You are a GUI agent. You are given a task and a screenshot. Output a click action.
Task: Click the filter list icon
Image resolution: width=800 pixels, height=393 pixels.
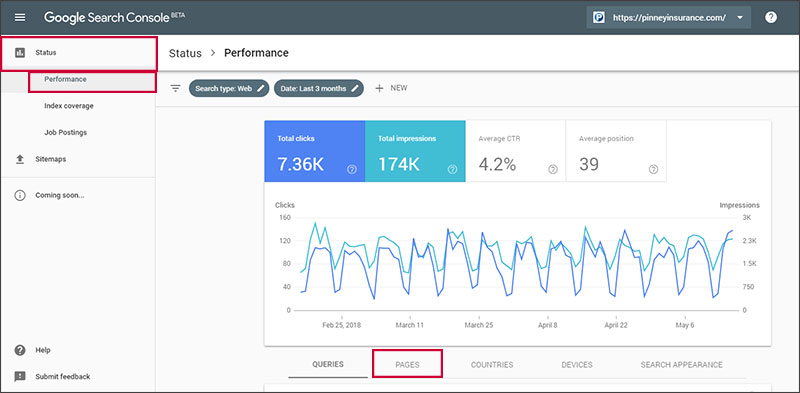pos(176,88)
